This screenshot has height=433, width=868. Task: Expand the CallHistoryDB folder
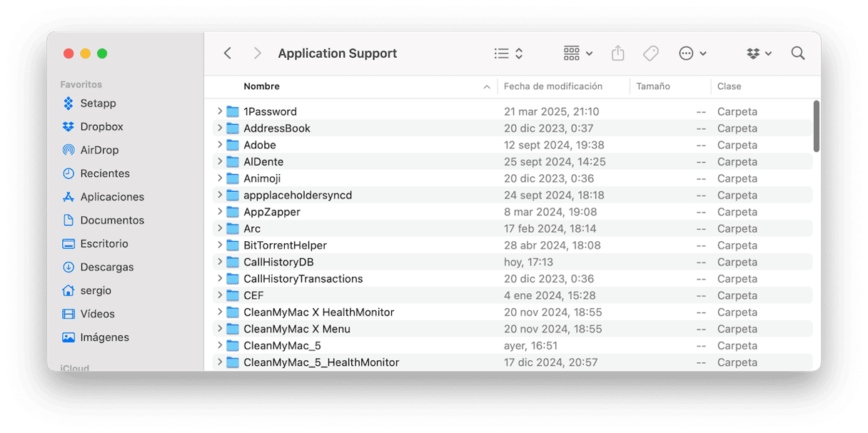[x=220, y=262]
